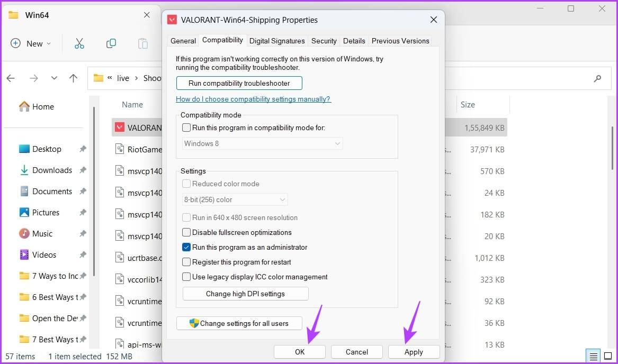Open Music in the sidebar
Viewport: 618px width, 364px height.
click(35, 234)
